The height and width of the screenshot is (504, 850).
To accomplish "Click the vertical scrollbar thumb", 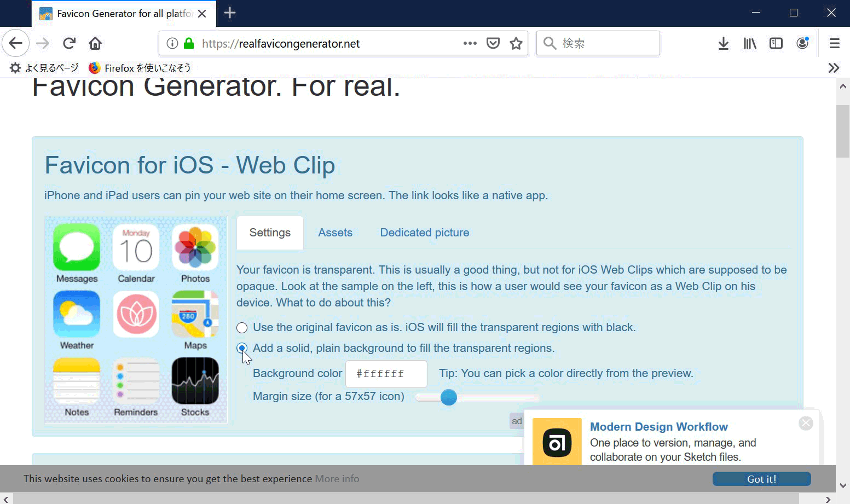I will (x=843, y=131).
